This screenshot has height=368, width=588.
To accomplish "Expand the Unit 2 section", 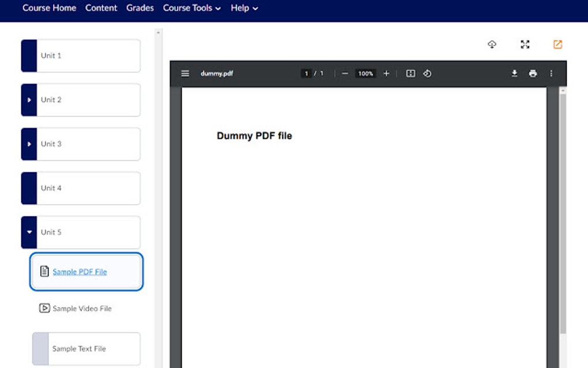I will pyautogui.click(x=29, y=100).
